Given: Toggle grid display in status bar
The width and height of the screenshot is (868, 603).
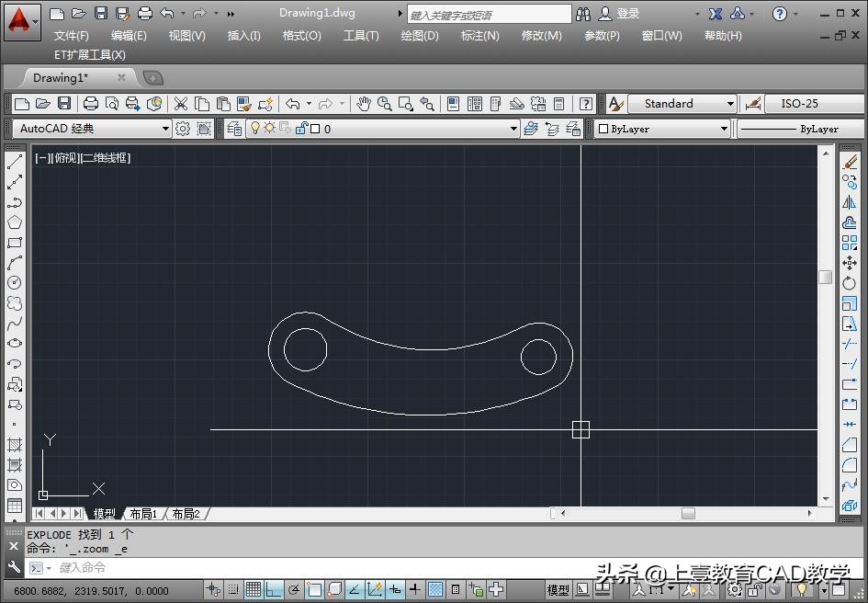Looking at the screenshot, I should pos(253,589).
